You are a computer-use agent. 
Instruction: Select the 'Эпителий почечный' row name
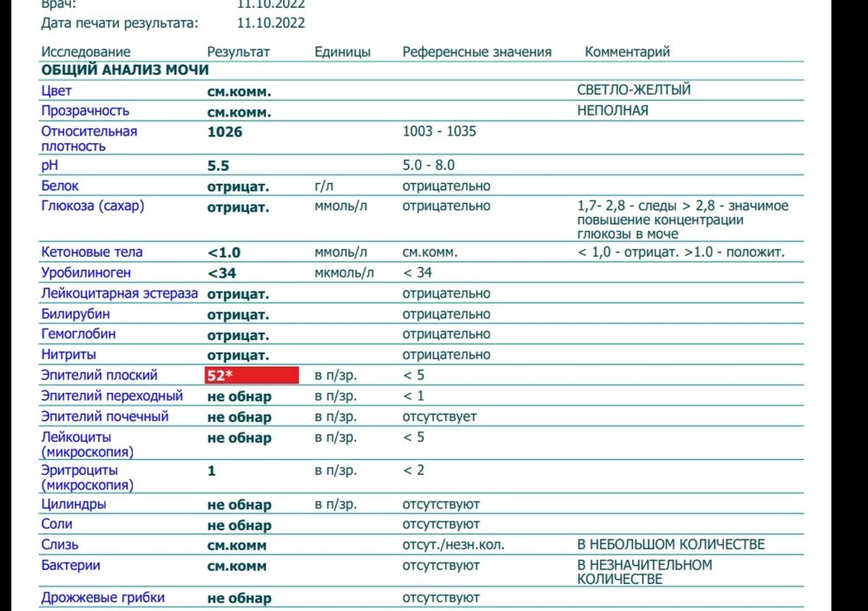pyautogui.click(x=105, y=417)
